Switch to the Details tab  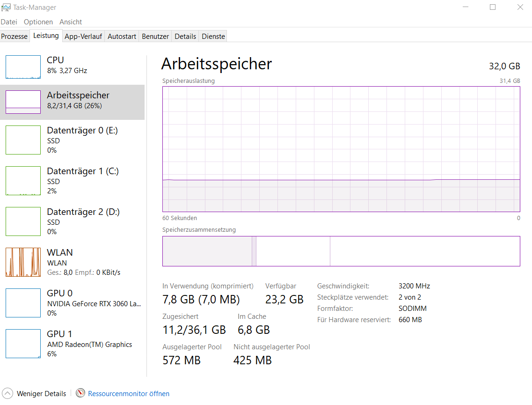point(185,37)
